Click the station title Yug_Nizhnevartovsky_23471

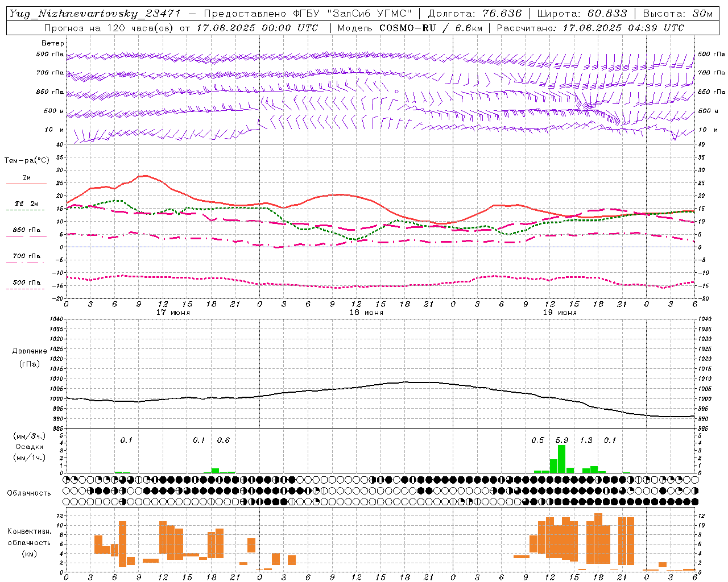pos(94,14)
